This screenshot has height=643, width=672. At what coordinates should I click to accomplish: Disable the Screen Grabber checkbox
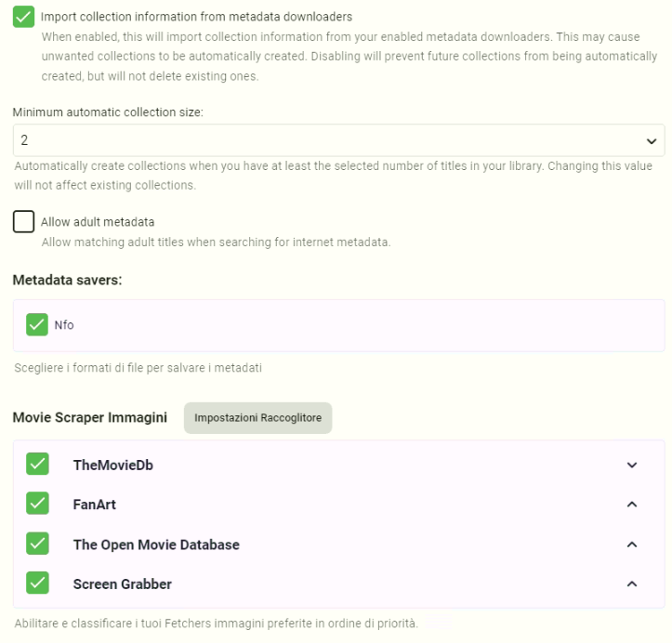[x=37, y=584]
